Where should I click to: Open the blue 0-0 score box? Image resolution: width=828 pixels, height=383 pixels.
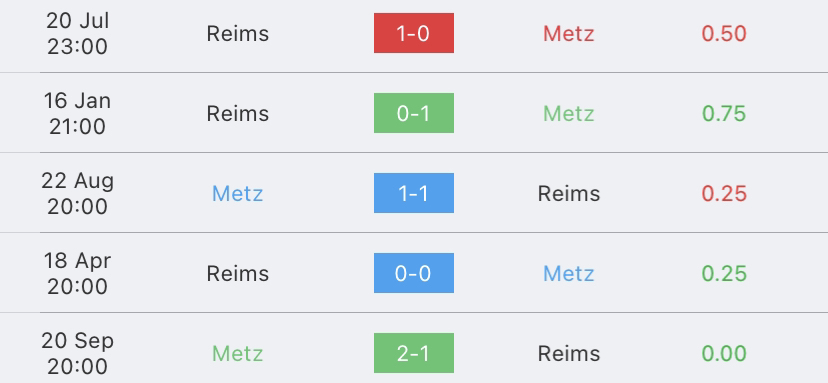(x=413, y=273)
